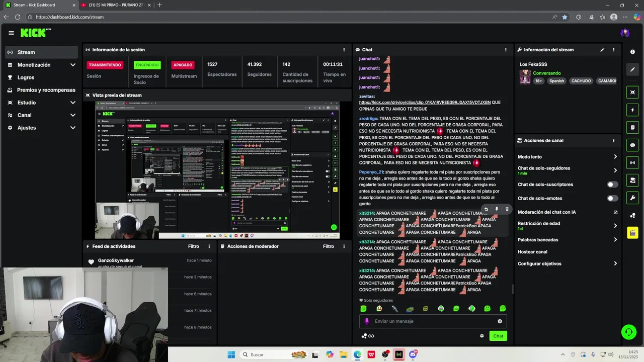This screenshot has width=644, height=362.
Task: Select Stream in the left sidebar
Action: pyautogui.click(x=42, y=52)
